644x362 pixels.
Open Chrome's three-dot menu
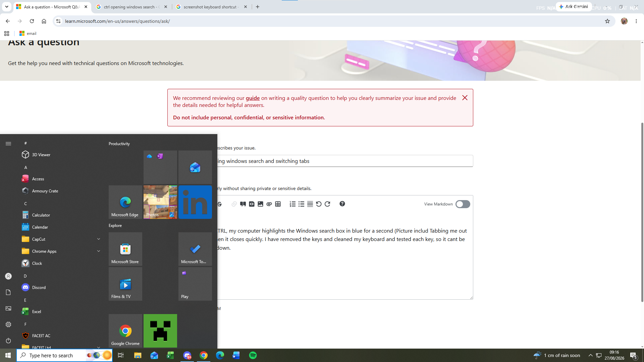[636, 21]
